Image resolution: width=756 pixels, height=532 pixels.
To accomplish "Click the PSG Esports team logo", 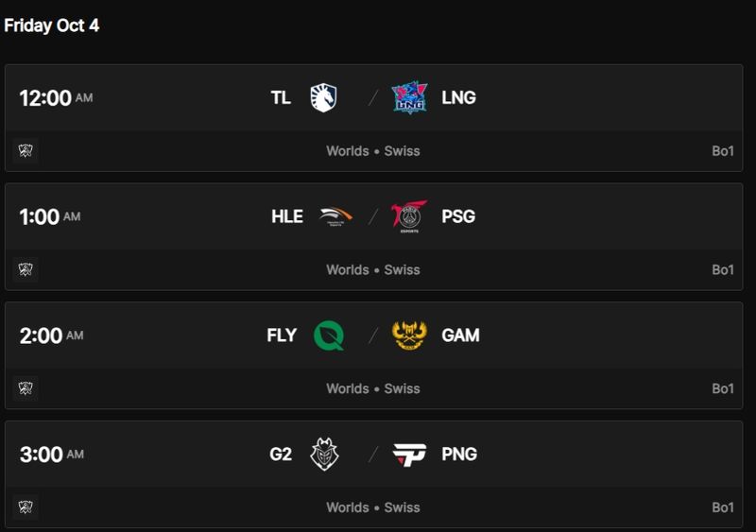I will (409, 216).
